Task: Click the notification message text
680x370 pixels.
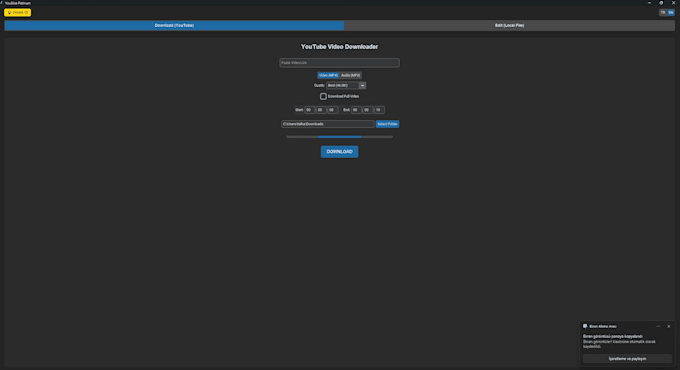Action: pyautogui.click(x=619, y=341)
